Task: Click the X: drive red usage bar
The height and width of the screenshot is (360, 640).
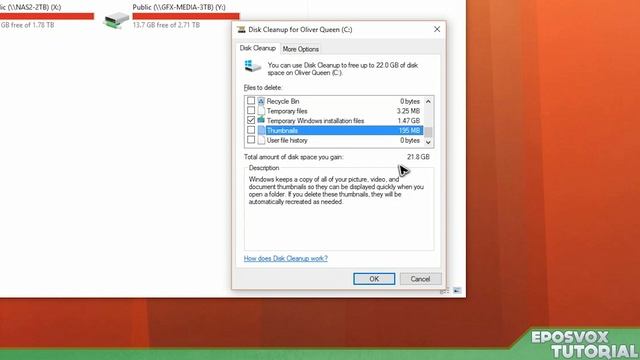Action: (47, 16)
